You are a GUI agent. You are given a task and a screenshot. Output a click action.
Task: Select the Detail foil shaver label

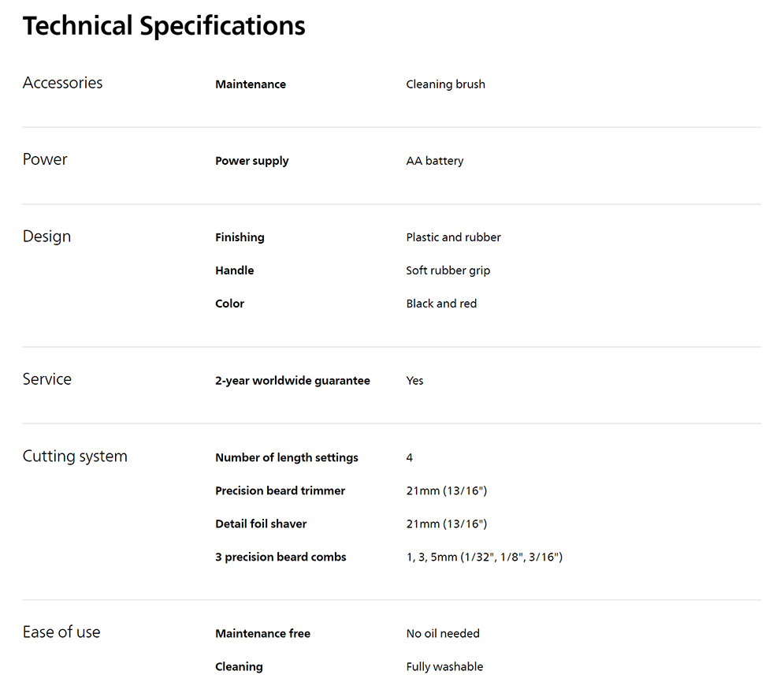[261, 524]
